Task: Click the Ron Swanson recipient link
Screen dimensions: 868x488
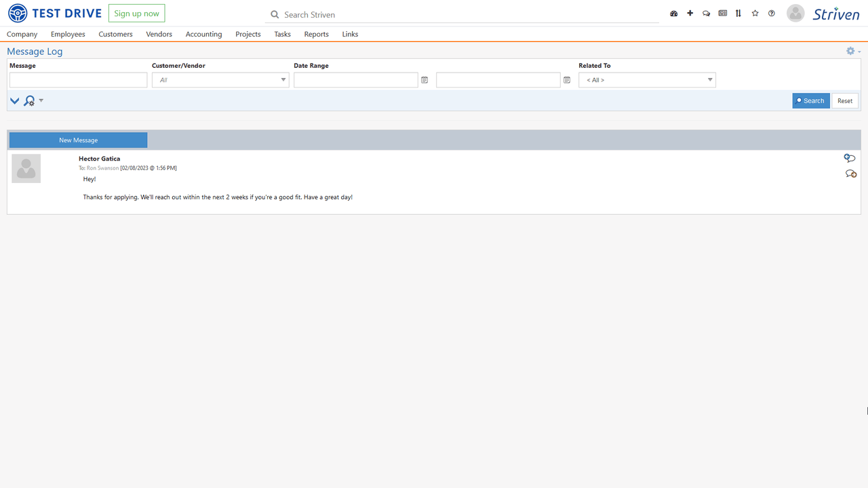Action: [x=102, y=168]
